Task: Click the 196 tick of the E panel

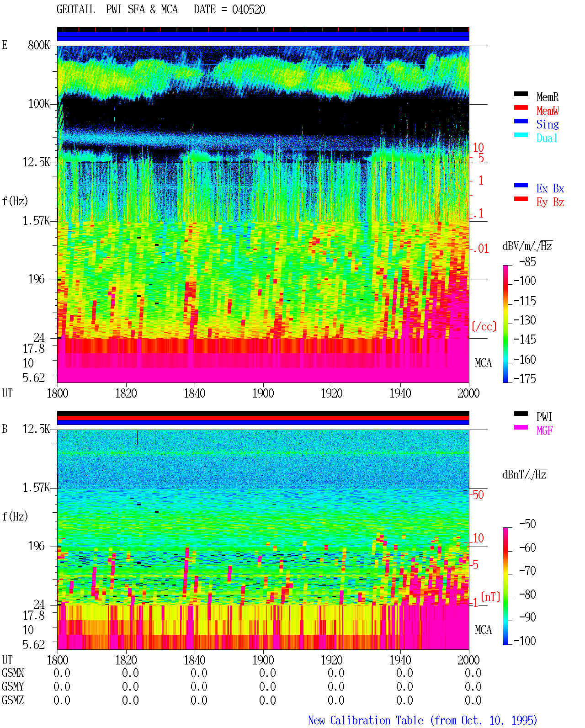Action: [36, 279]
